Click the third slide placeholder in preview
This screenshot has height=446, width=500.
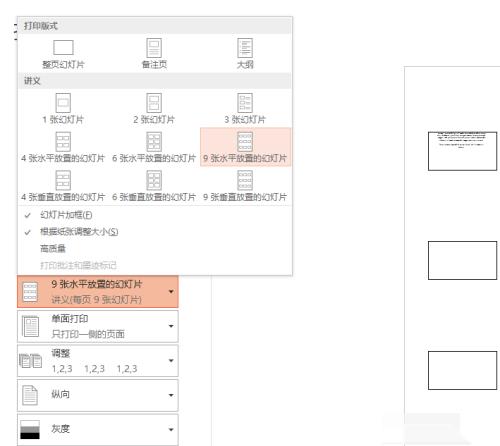tap(462, 370)
